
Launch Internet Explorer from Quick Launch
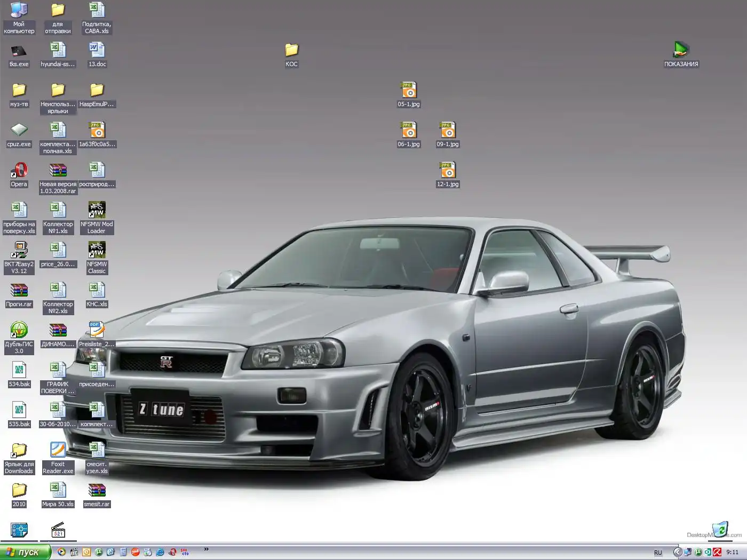pyautogui.click(x=160, y=552)
